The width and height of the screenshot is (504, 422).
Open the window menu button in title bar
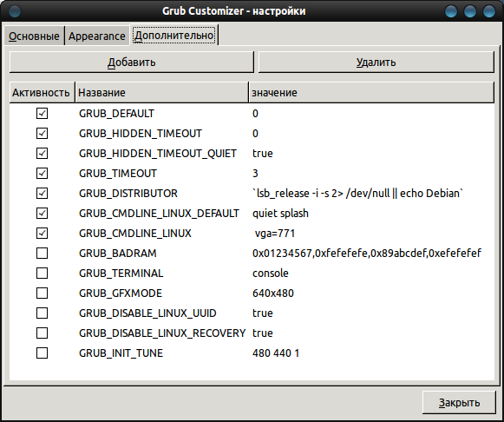click(x=15, y=11)
